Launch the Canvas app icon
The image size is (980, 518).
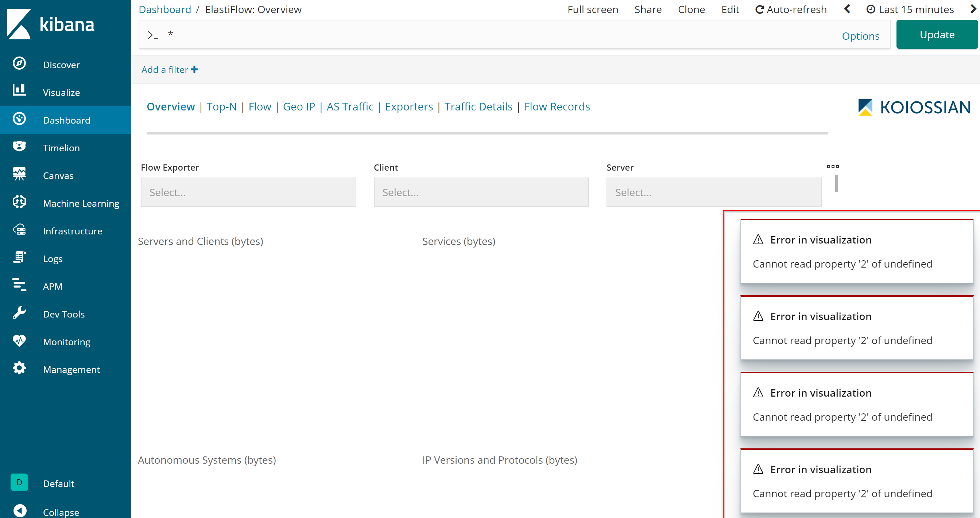pos(19,175)
